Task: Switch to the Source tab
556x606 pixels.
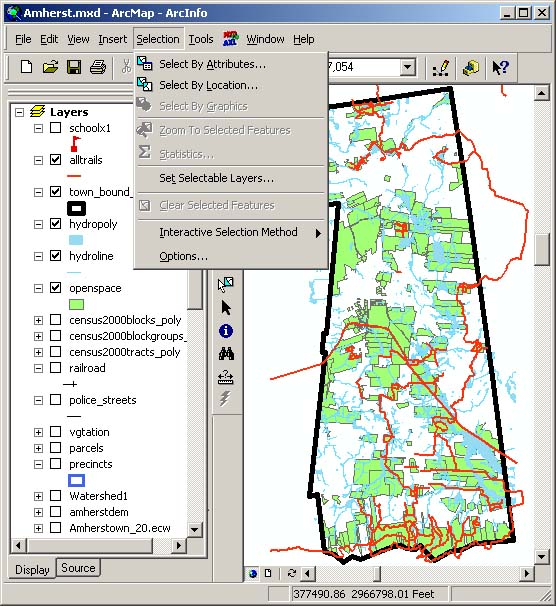Action: pos(78,568)
